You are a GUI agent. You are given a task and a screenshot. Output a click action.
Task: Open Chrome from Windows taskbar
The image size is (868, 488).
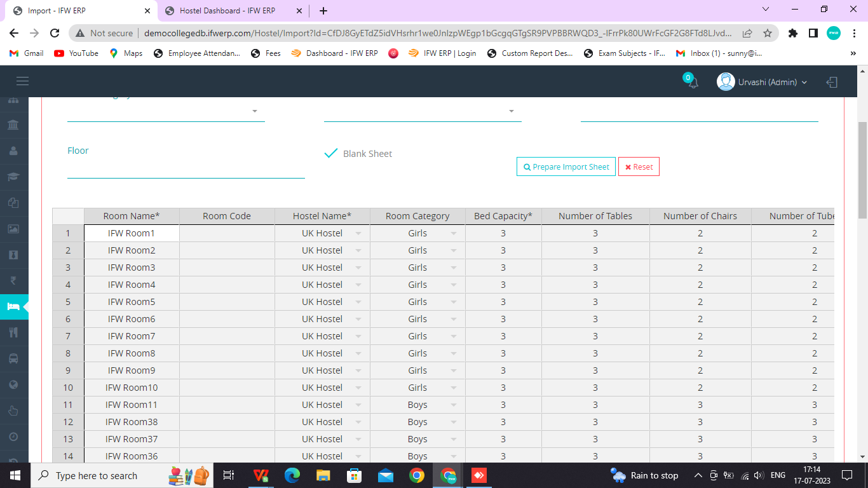[417, 475]
